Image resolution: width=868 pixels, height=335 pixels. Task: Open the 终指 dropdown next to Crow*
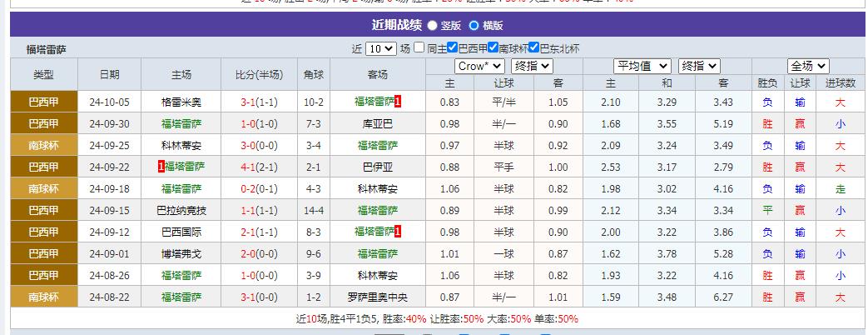click(531, 66)
